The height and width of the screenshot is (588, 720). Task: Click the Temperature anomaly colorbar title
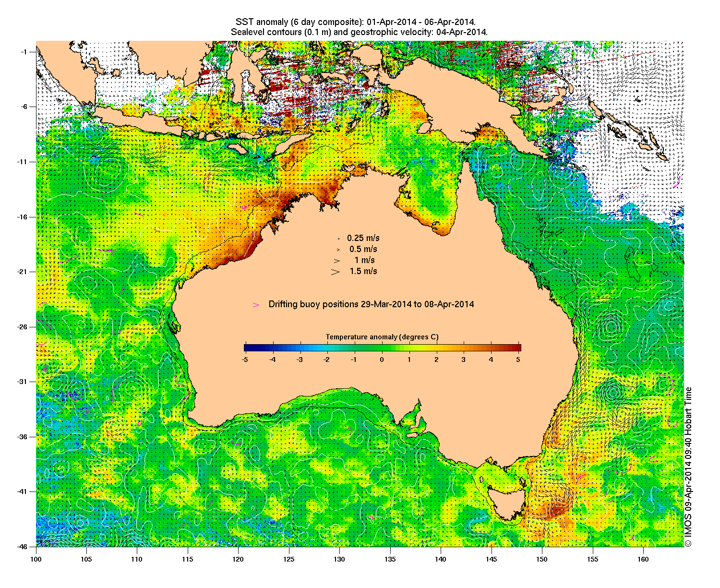click(382, 337)
